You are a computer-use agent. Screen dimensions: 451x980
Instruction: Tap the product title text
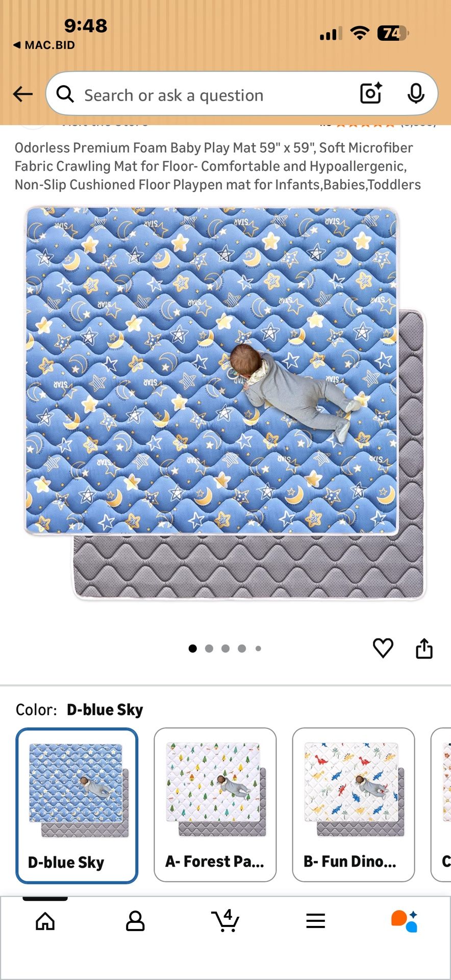[218, 166]
